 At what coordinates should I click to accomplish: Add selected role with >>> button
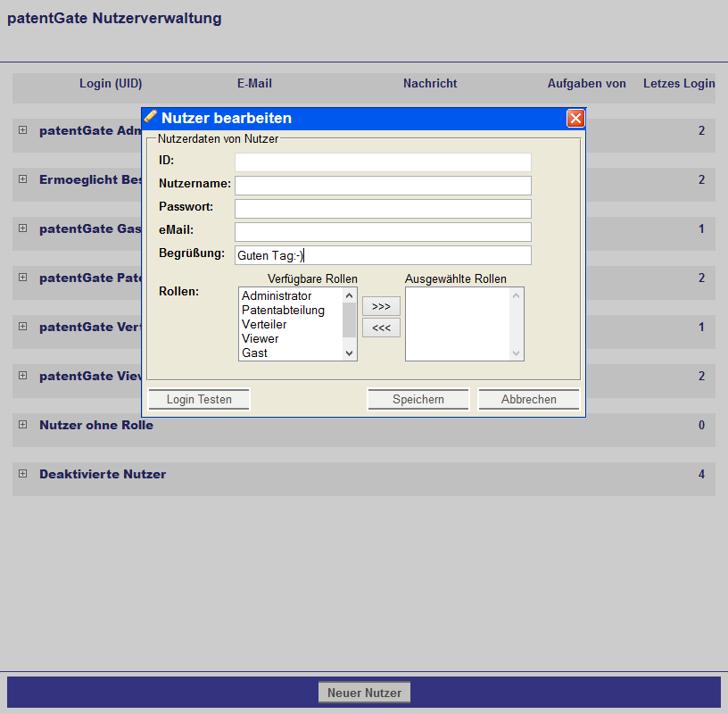(381, 306)
